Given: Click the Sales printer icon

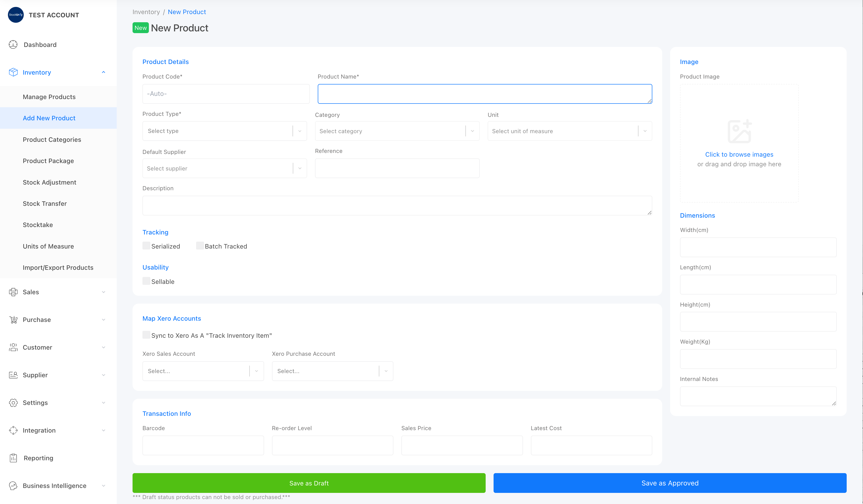Looking at the screenshot, I should point(13,292).
